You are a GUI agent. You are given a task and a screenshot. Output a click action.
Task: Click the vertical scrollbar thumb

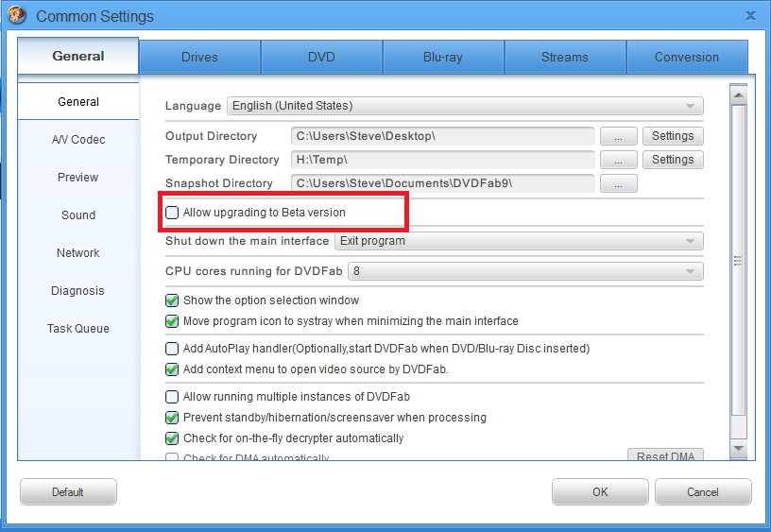click(x=739, y=261)
